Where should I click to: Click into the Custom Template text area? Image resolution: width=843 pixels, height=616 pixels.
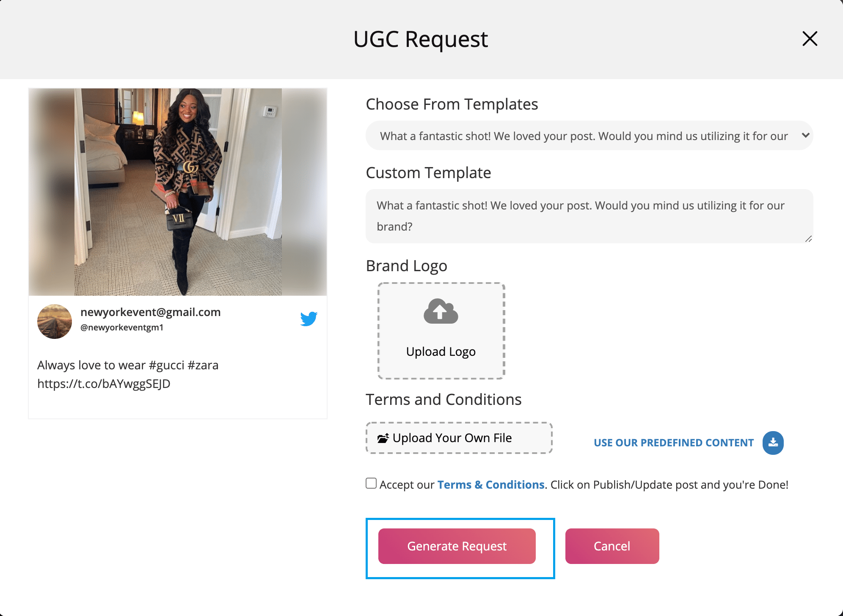pyautogui.click(x=588, y=216)
